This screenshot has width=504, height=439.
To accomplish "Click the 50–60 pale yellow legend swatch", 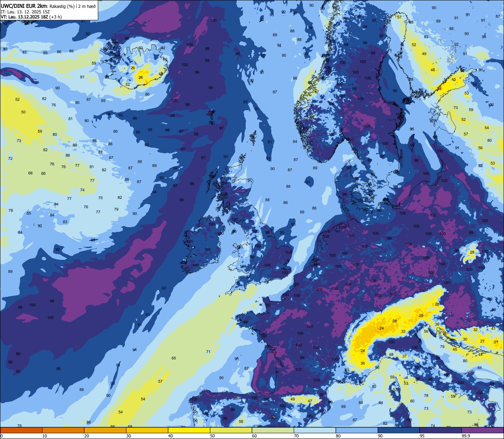I will pos(231,430).
